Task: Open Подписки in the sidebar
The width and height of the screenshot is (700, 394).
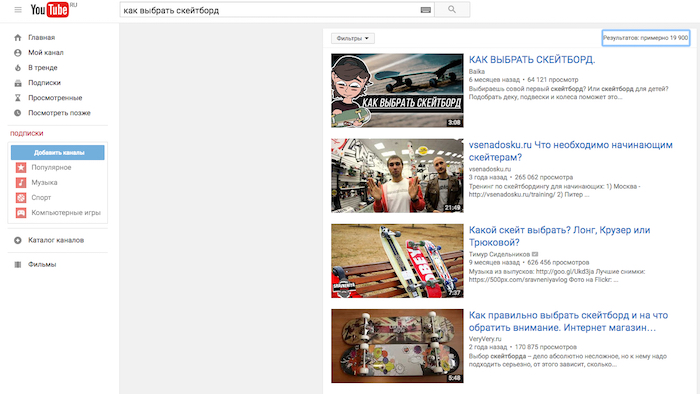Action: click(x=44, y=83)
